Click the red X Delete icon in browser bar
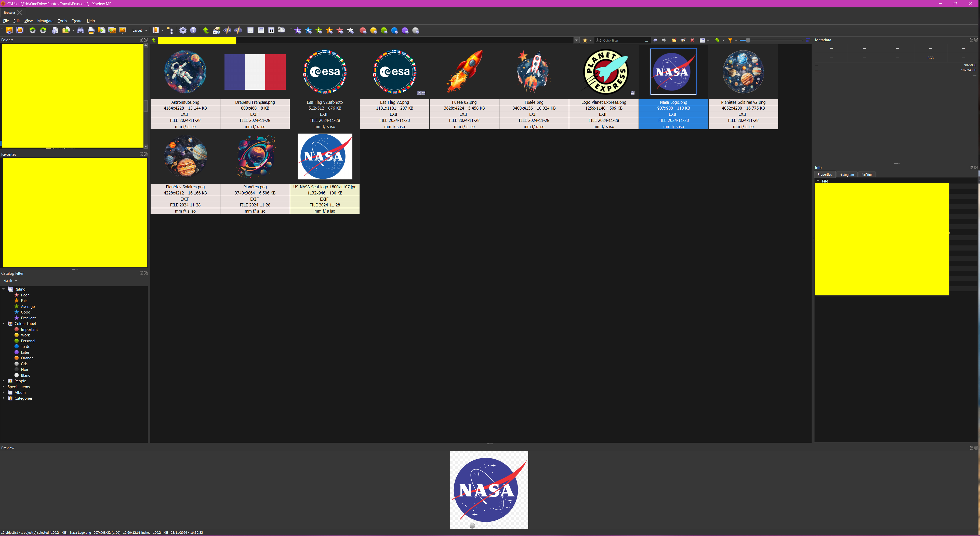Screen dimensions: 980x536 coord(692,40)
